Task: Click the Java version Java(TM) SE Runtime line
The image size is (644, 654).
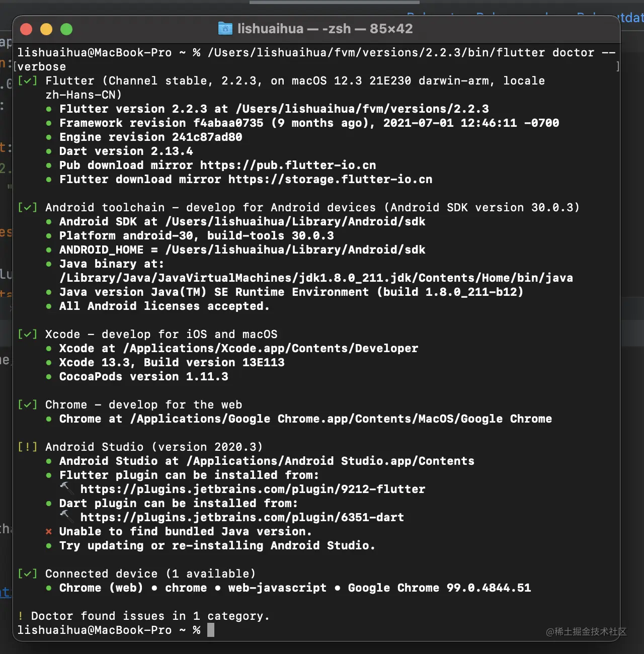Action: click(x=291, y=292)
